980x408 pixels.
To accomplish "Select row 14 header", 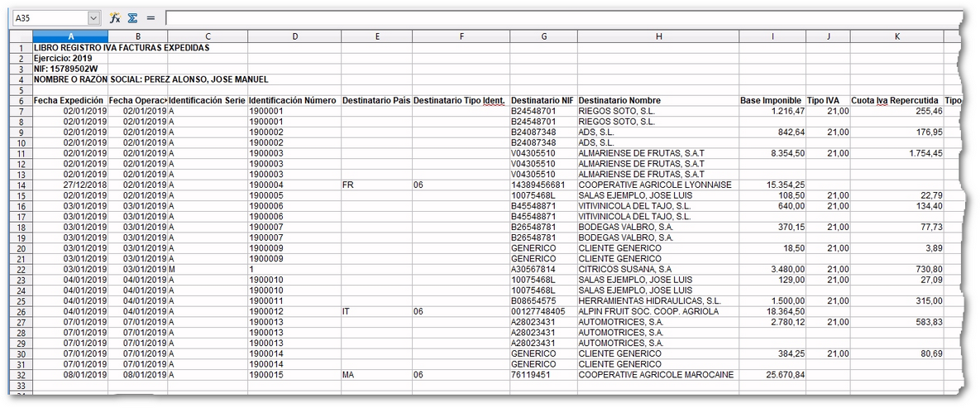I will 22,185.
